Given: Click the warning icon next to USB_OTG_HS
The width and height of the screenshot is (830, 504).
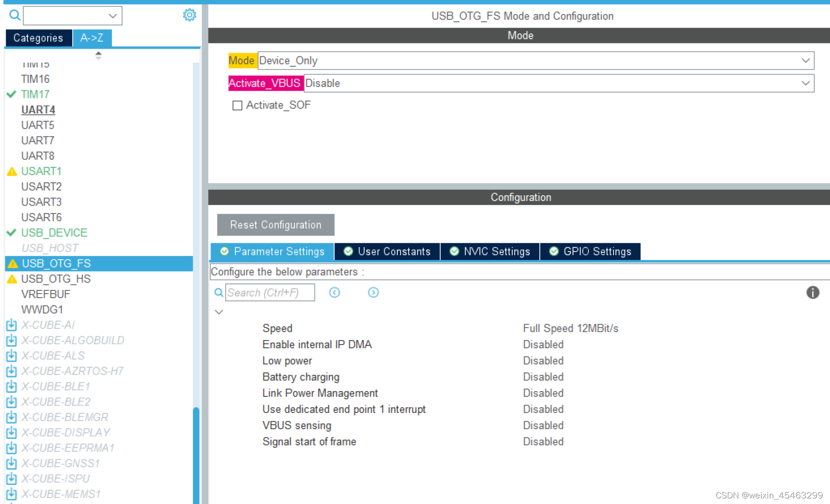Looking at the screenshot, I should tap(11, 278).
